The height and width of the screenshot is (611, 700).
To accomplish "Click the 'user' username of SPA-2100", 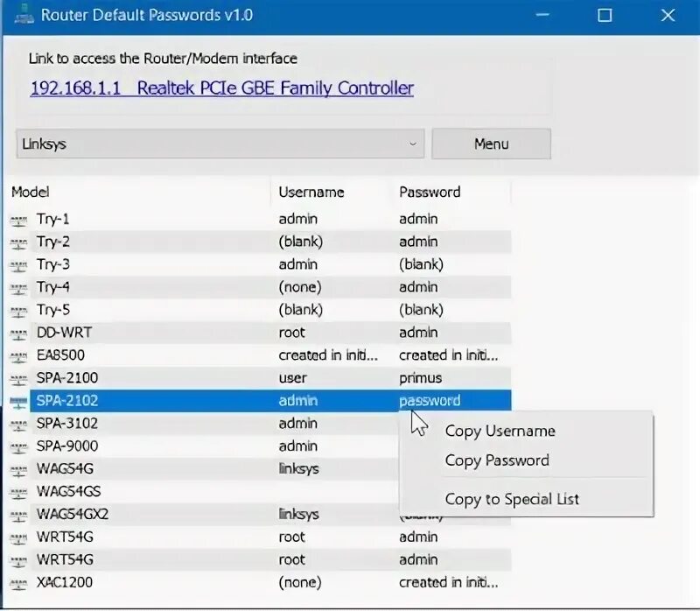I will tap(292, 378).
